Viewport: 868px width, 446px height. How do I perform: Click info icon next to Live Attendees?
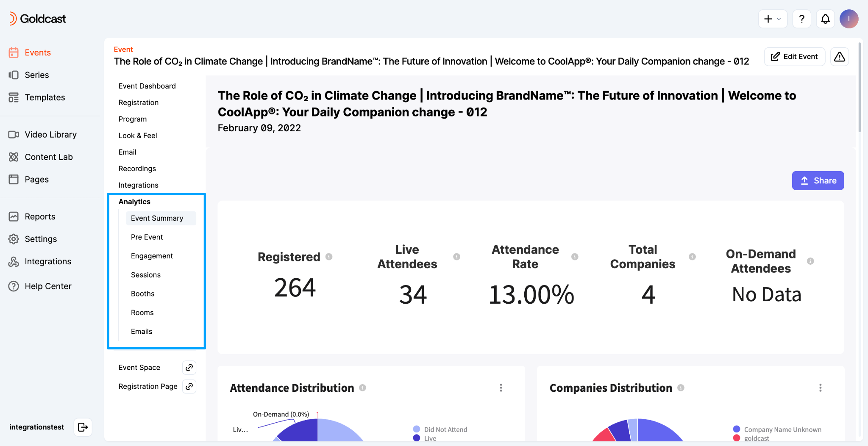click(456, 257)
